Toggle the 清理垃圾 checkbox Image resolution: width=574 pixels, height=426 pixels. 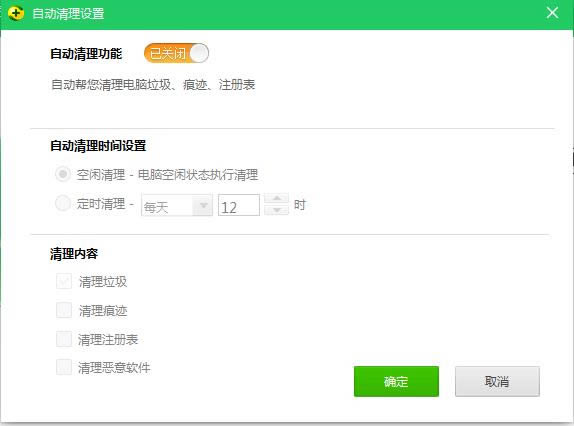64,281
